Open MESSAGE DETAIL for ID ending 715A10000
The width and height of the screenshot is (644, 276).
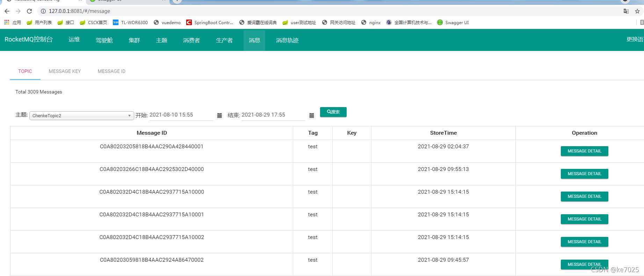[x=585, y=196]
